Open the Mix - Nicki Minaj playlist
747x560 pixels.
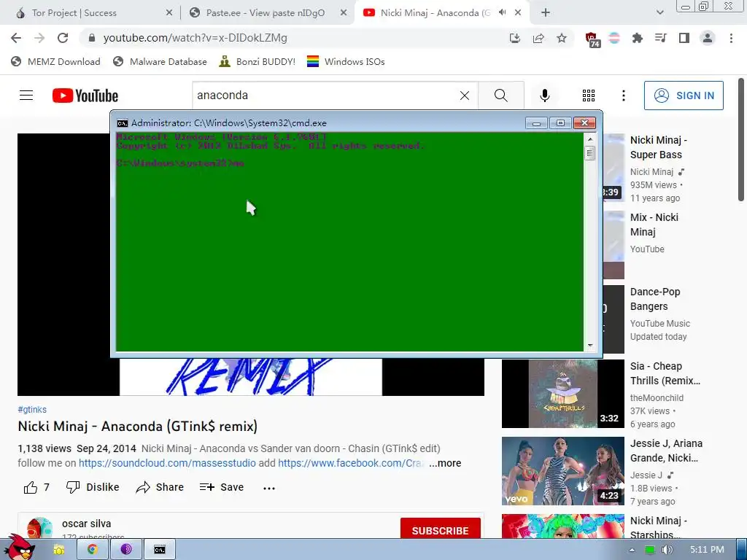click(654, 225)
